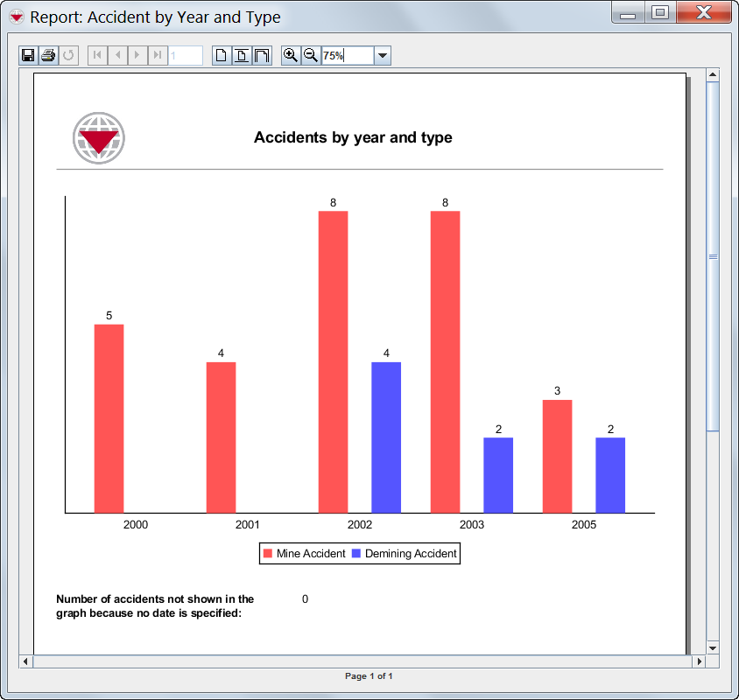
Task: Zoom in with the magnifier plus icon
Action: point(291,56)
